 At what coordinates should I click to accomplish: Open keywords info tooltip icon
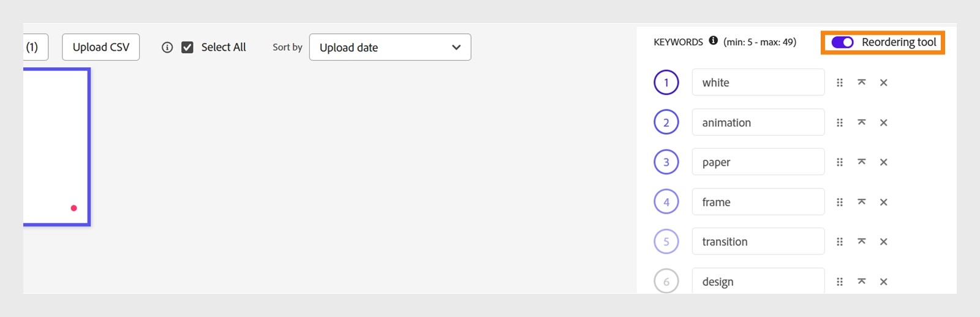(x=713, y=41)
